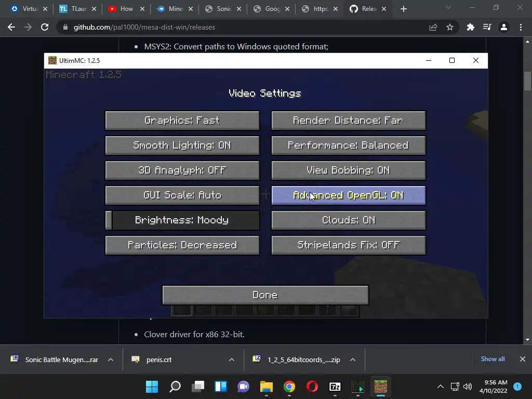Toggle 3D Anaglyph OFF button
Screen dimensions: 532x399
(x=182, y=170)
